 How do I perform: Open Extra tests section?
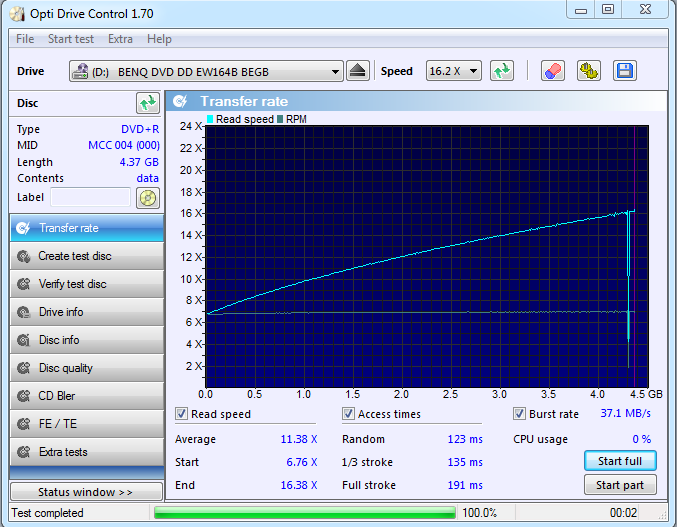[x=87, y=452]
